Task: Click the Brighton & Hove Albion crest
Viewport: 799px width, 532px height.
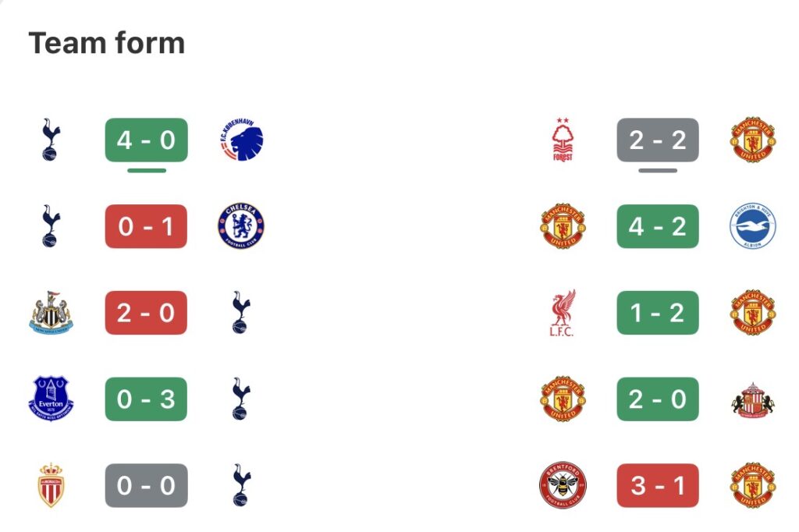Action: (x=753, y=226)
